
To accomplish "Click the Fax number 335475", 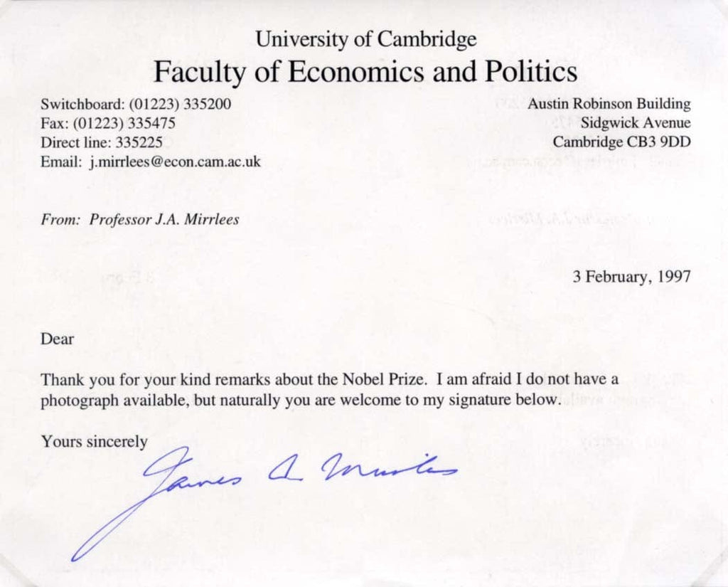I will pos(151,123).
